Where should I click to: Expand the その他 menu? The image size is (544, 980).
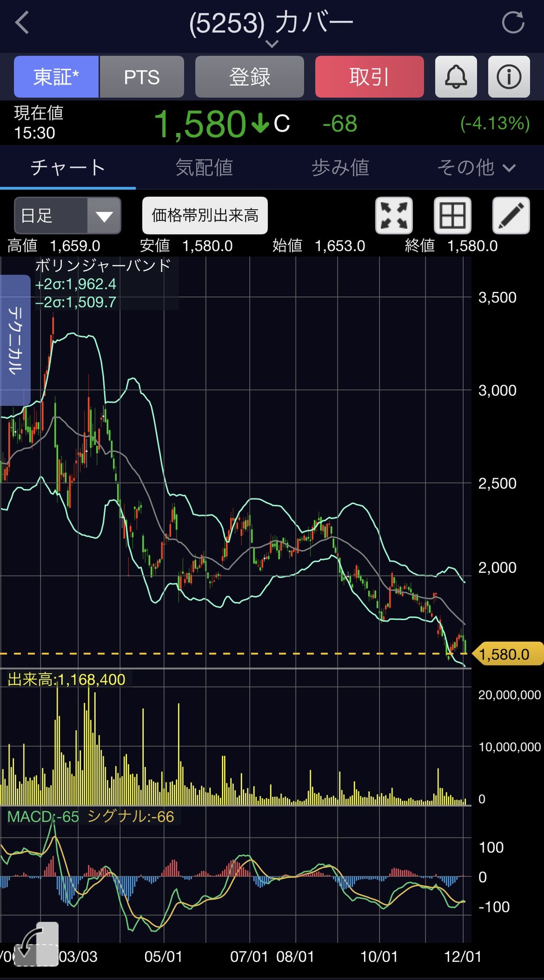pos(476,167)
